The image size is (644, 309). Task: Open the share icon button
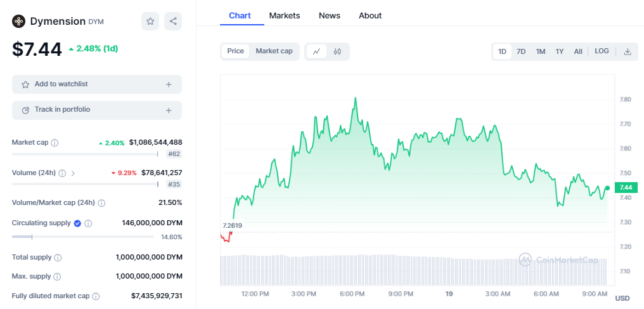[x=173, y=22]
